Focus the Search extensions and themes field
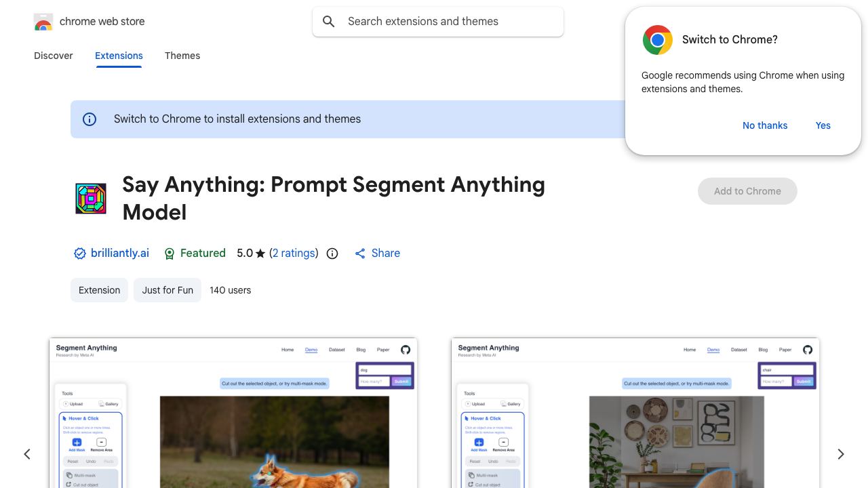The image size is (868, 488). click(438, 22)
